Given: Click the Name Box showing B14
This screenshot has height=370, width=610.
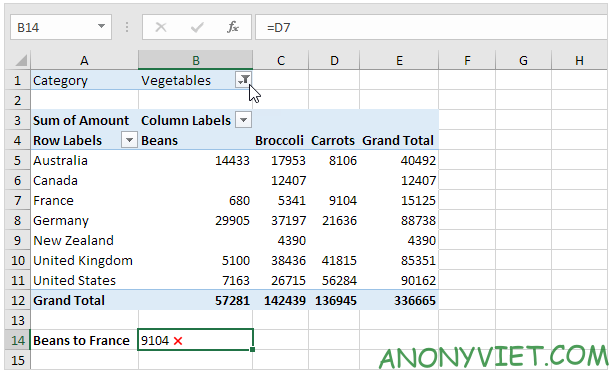Looking at the screenshot, I should (x=61, y=27).
